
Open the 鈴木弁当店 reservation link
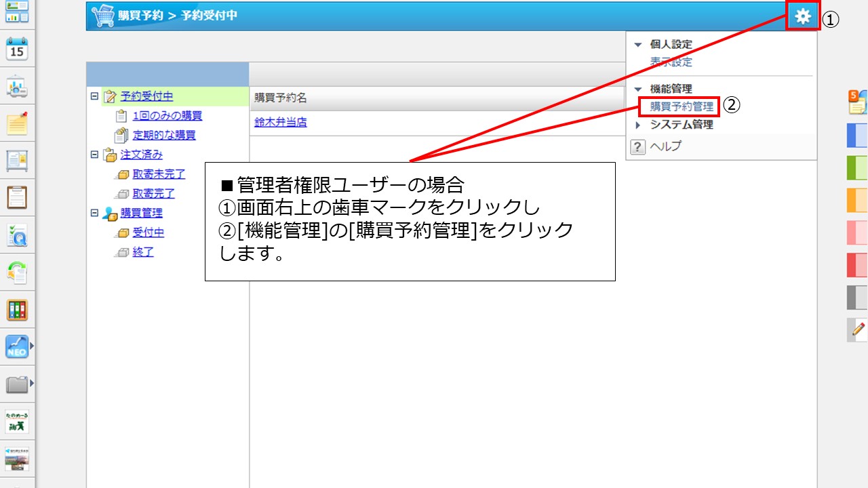pyautogui.click(x=281, y=123)
